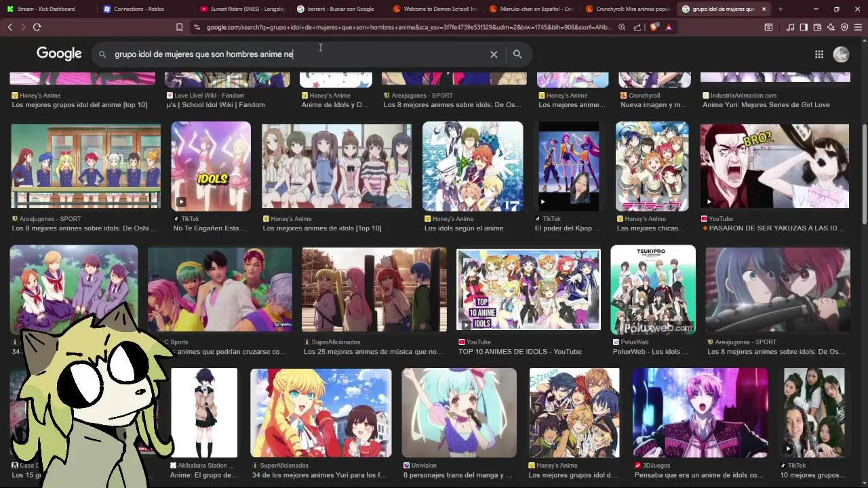The height and width of the screenshot is (488, 868).
Task: Switch to the Stream - Kick Dashboard tab
Action: click(47, 9)
